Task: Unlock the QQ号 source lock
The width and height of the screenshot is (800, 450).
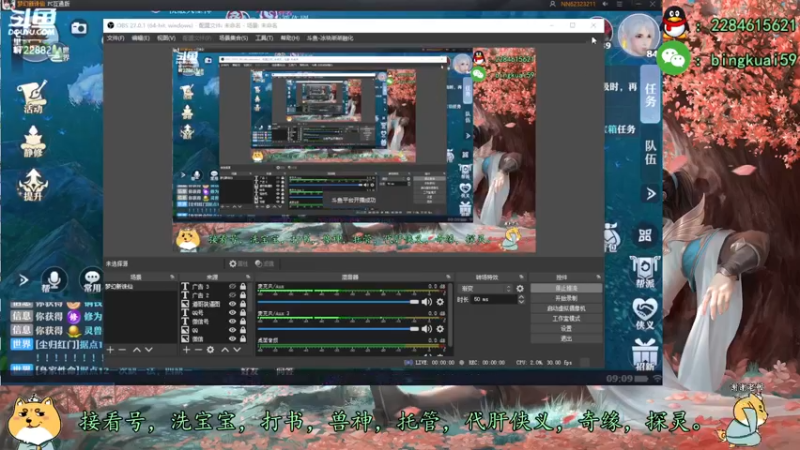Action: point(243,312)
